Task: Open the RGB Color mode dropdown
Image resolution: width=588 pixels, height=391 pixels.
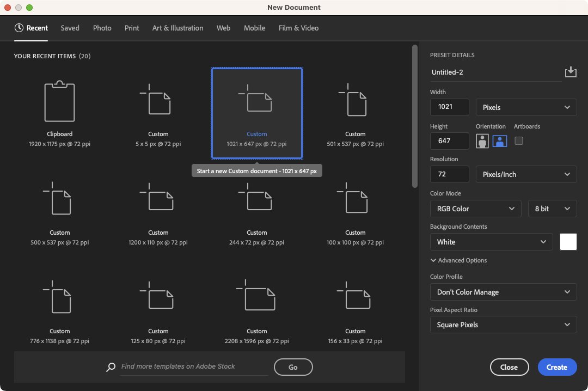Action: click(x=475, y=209)
